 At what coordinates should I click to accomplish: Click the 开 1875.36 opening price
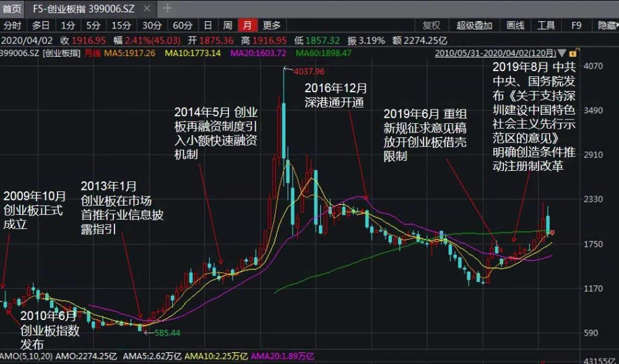point(210,40)
